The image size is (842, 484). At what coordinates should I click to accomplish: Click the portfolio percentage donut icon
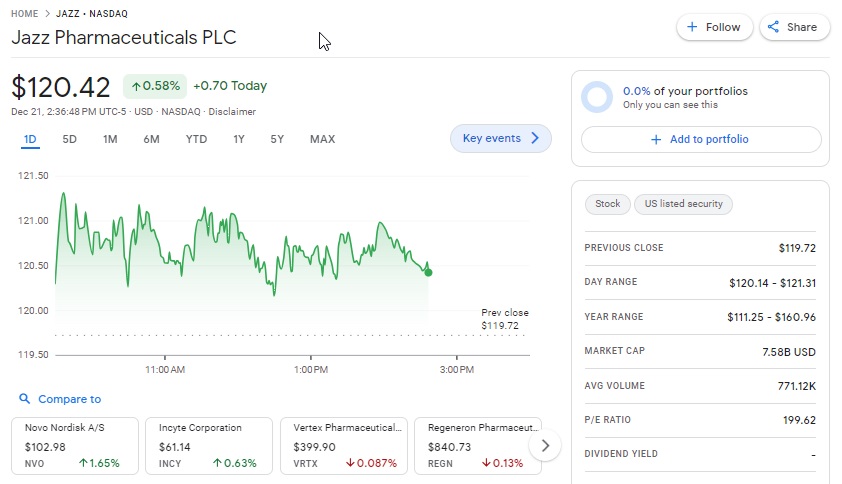597,97
